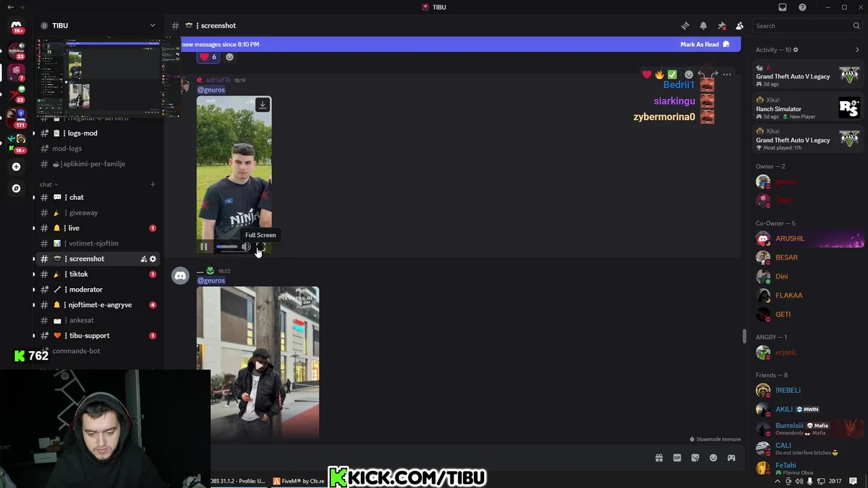Open the TIBU server dropdown menu
Viewport: 868px width, 488px height.
click(153, 26)
